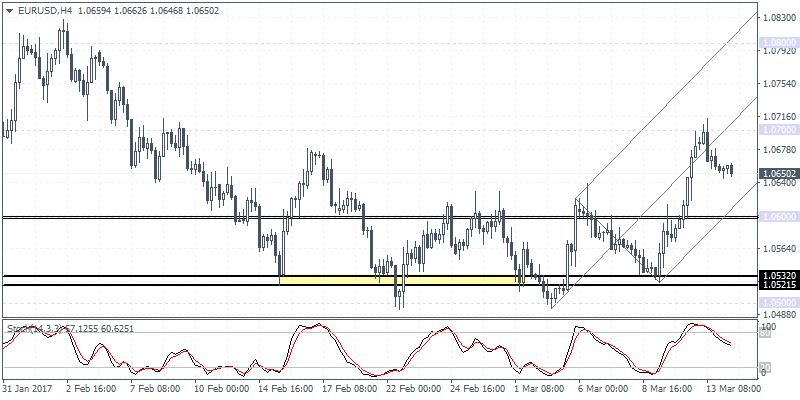The width and height of the screenshot is (800, 400).
Task: Click the 1.05215 support level label
Action: [x=777, y=286]
